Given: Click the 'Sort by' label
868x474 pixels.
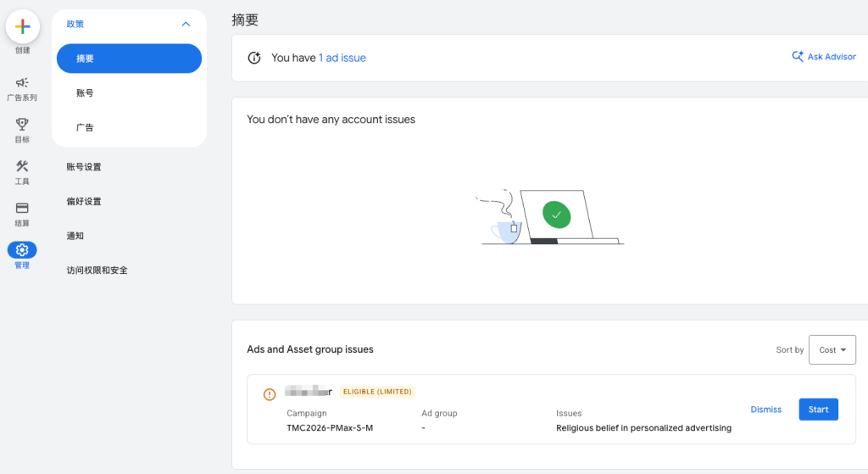Looking at the screenshot, I should pos(789,350).
